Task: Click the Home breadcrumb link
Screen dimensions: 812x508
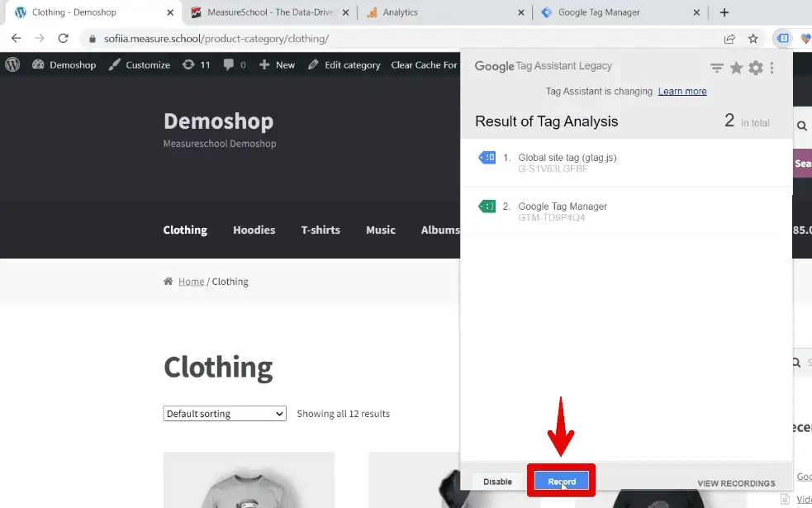Action: 191,281
